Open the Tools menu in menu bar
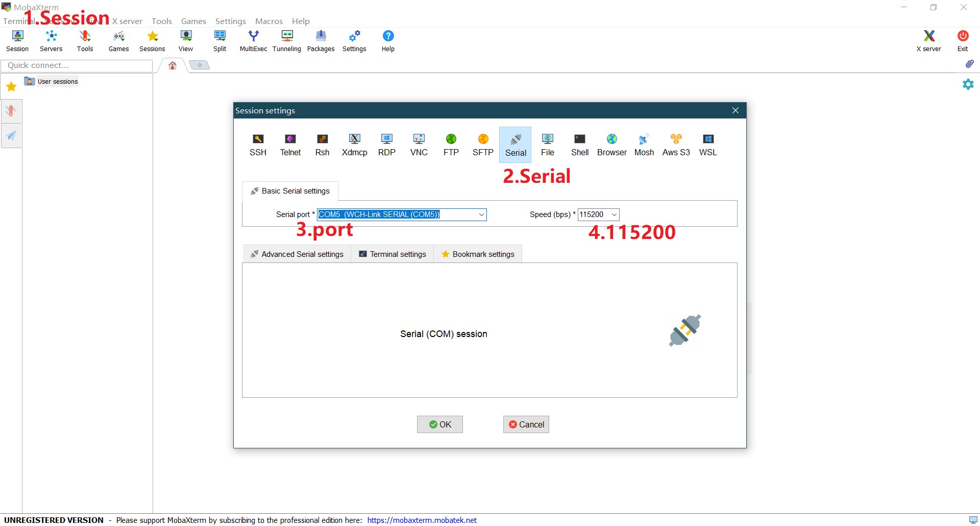This screenshot has width=980, height=526. (x=162, y=21)
